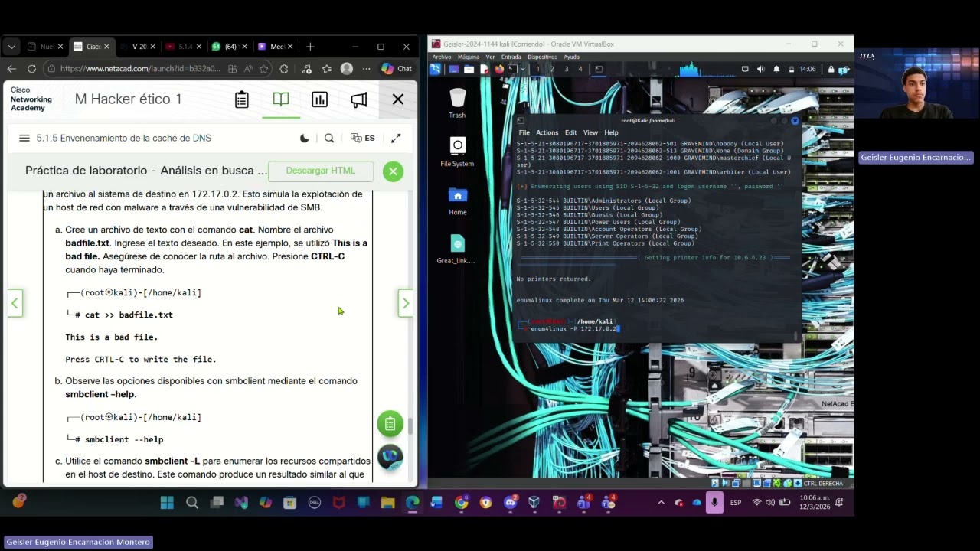980x551 pixels.
Task: Launch Firefox from Kali panel
Action: 499,69
